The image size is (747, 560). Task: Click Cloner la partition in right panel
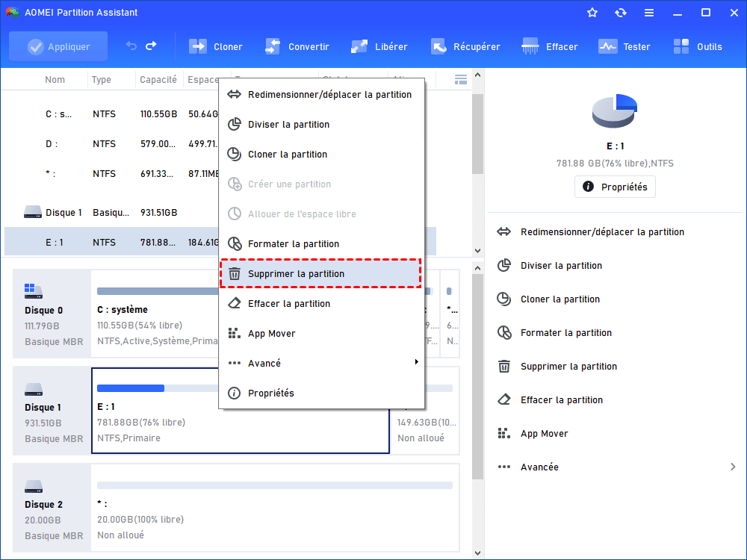560,299
